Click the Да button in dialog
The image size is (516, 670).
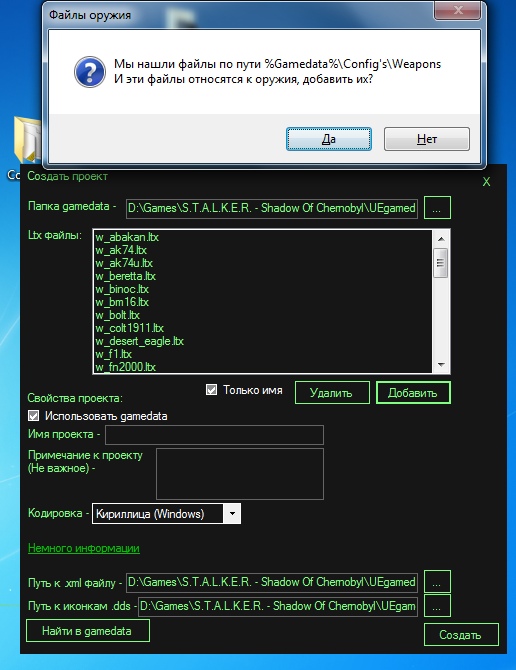328,139
